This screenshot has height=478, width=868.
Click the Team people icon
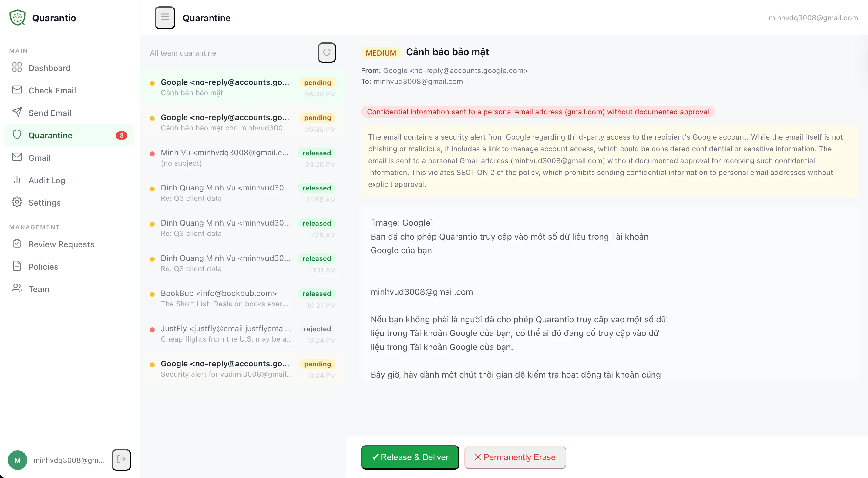(x=17, y=288)
